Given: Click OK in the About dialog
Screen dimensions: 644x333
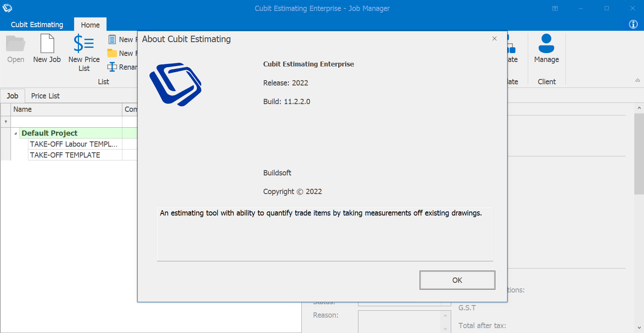Looking at the screenshot, I should click(457, 280).
